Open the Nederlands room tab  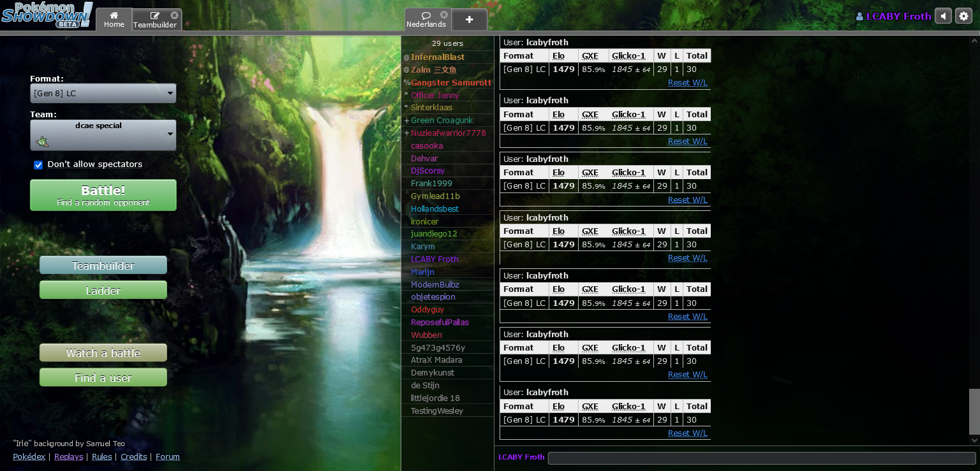(426, 20)
